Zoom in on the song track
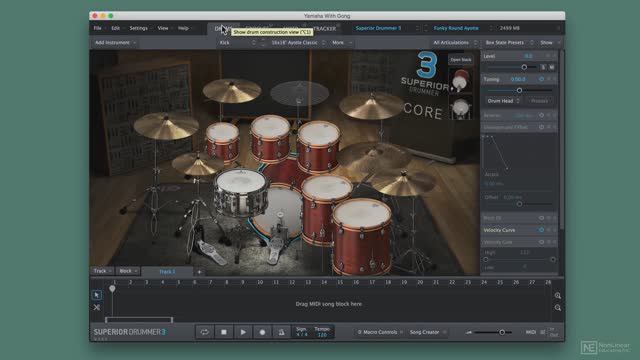The width and height of the screenshot is (640, 360). (x=558, y=296)
